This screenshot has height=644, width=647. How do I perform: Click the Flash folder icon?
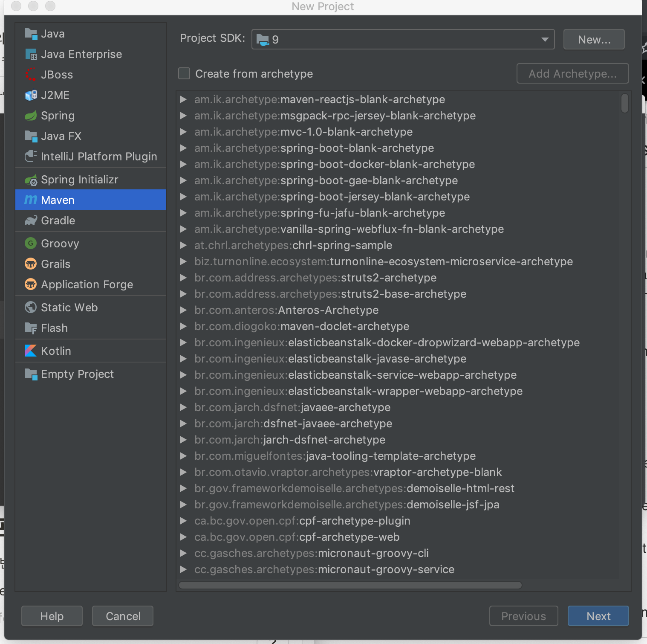click(x=31, y=328)
